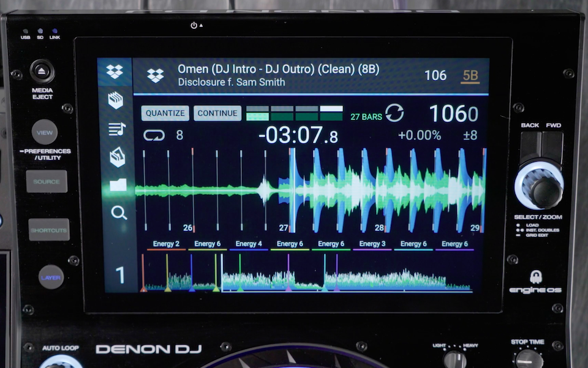Toggle the QUANTIZE button
The height and width of the screenshot is (368, 588).
(165, 113)
